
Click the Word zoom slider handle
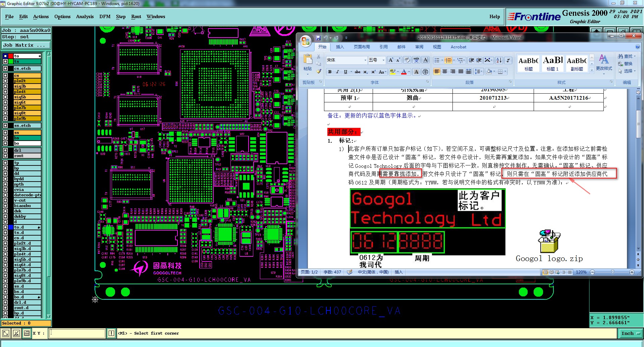click(x=612, y=272)
